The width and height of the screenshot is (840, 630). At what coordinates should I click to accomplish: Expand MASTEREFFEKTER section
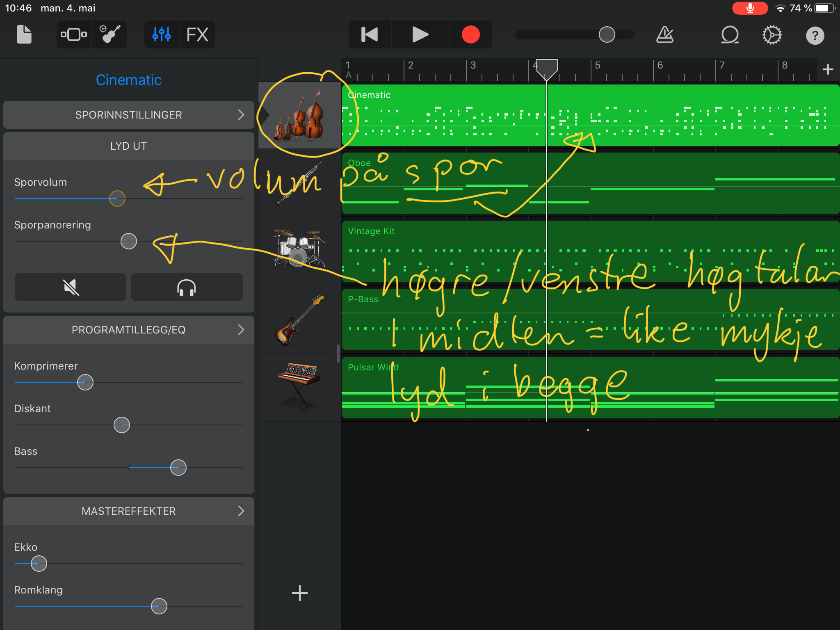pos(129,511)
